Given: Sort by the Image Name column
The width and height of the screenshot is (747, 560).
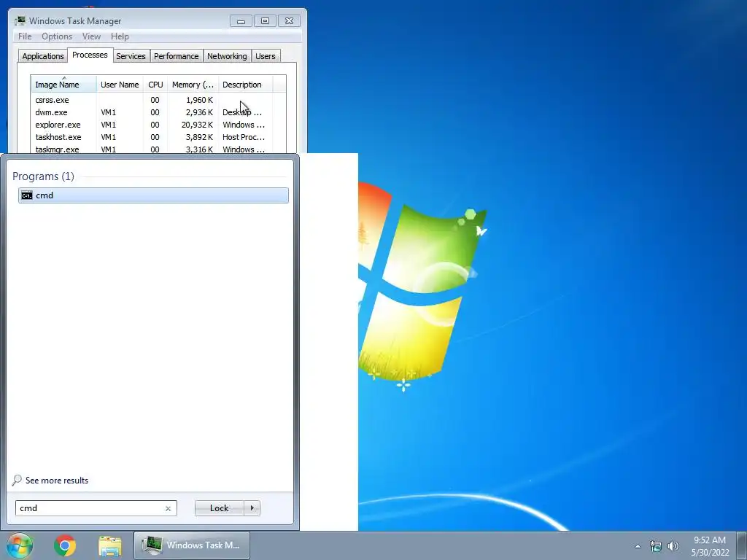Looking at the screenshot, I should tap(64, 85).
